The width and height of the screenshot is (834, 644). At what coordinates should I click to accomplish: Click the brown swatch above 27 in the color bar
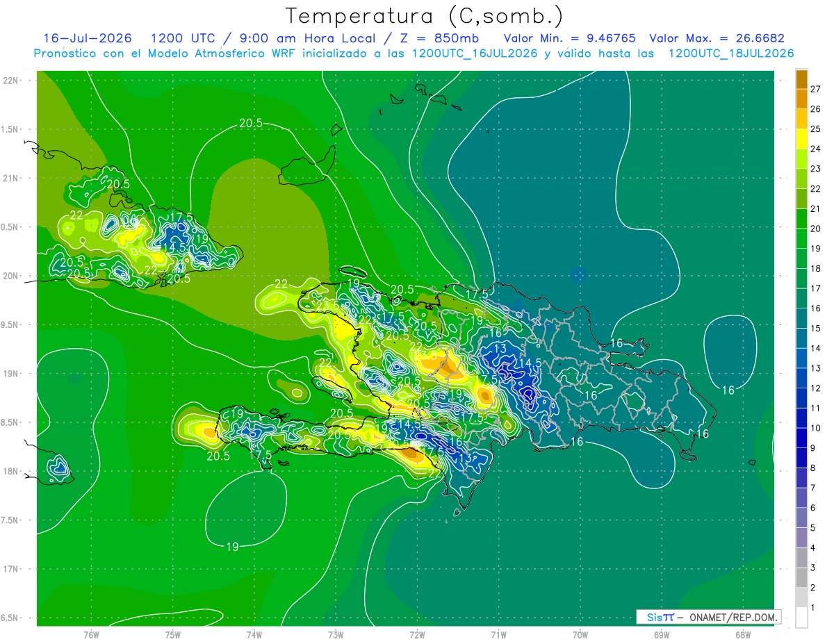point(801,79)
